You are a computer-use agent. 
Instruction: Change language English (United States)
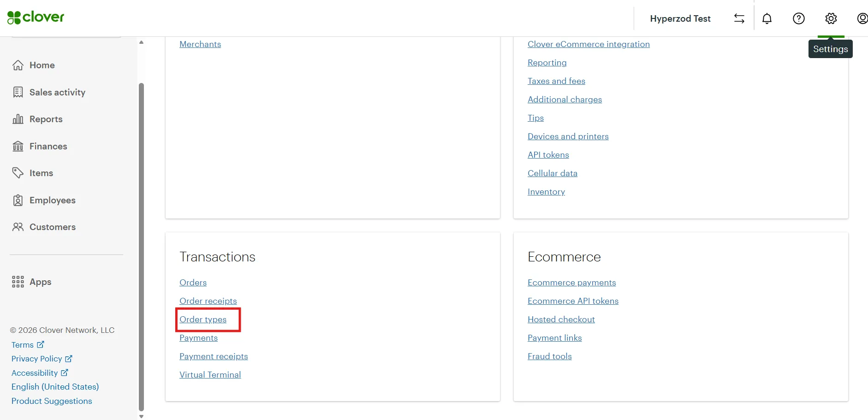click(x=55, y=387)
